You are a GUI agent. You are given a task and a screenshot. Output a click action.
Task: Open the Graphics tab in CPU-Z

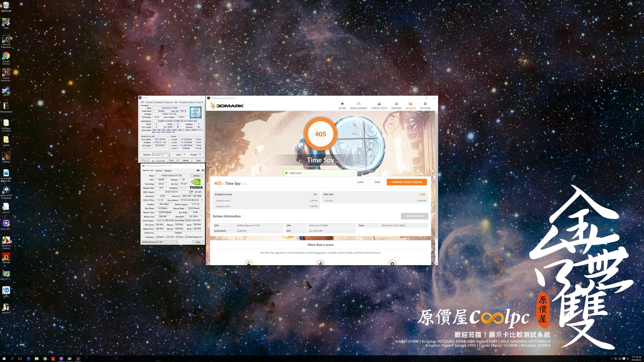[x=184, y=102]
